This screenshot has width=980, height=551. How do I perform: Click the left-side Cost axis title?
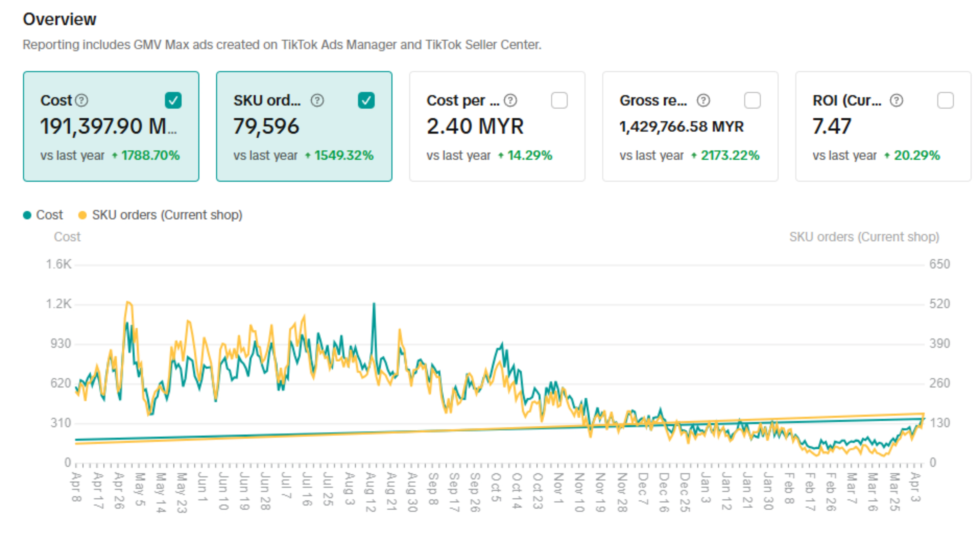(x=67, y=237)
